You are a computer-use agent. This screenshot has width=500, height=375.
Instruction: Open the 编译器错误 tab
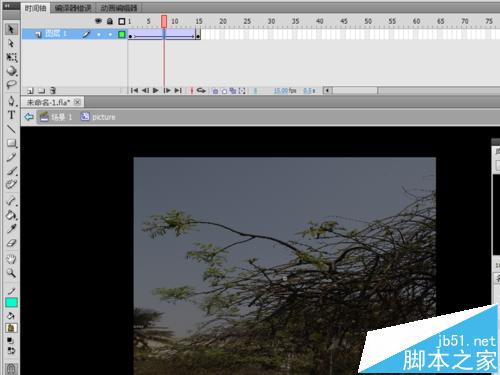tap(73, 8)
